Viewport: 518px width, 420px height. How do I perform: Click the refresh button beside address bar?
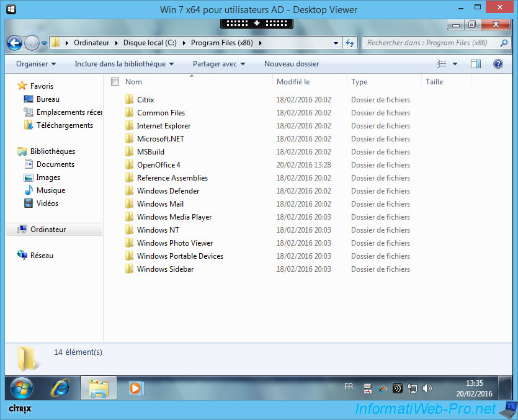350,43
